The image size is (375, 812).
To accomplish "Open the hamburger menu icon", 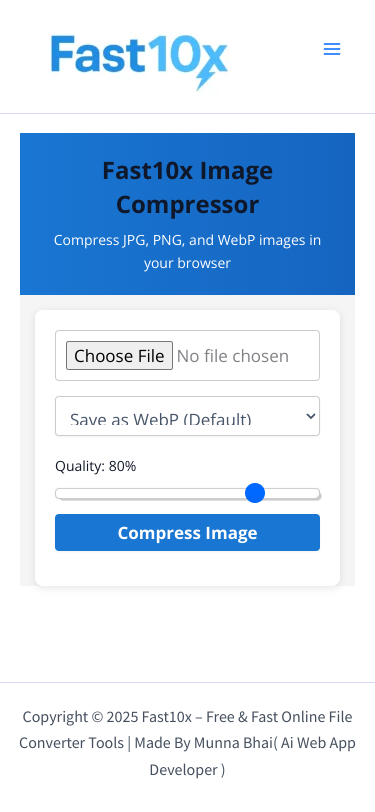I will (332, 49).
